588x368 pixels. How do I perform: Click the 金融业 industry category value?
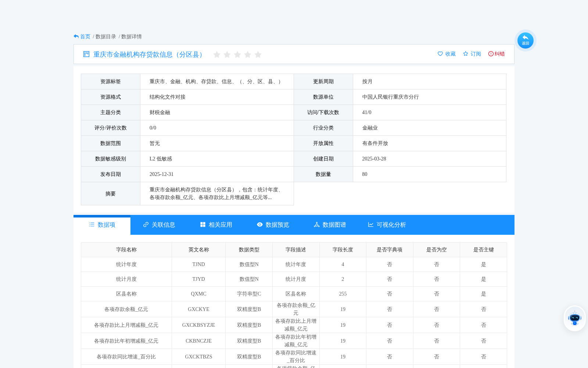point(370,128)
